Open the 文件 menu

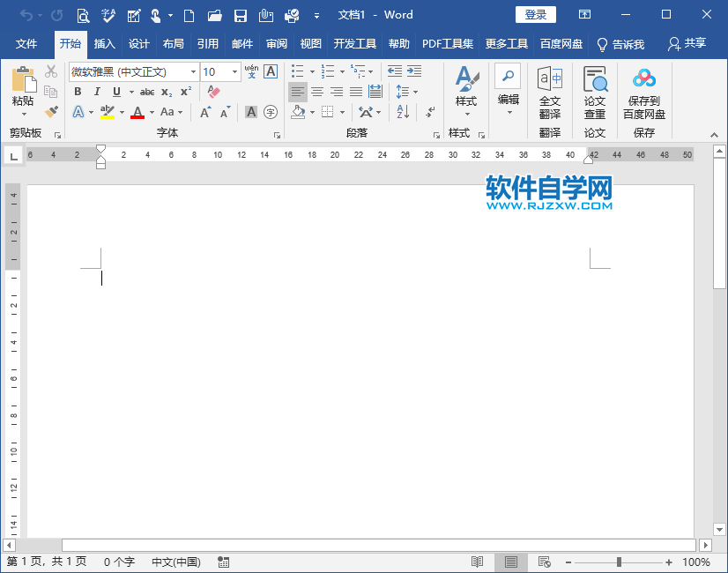click(26, 42)
